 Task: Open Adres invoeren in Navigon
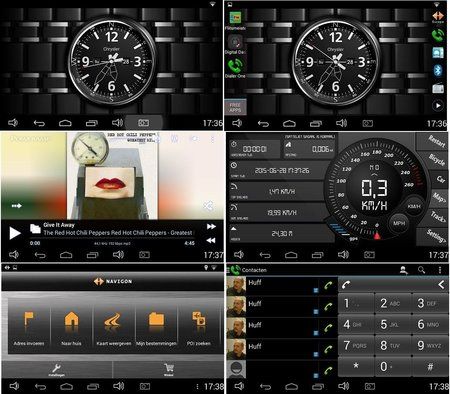click(x=29, y=327)
